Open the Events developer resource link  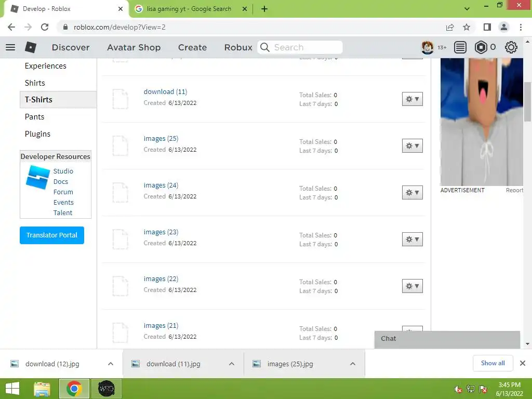(x=63, y=202)
